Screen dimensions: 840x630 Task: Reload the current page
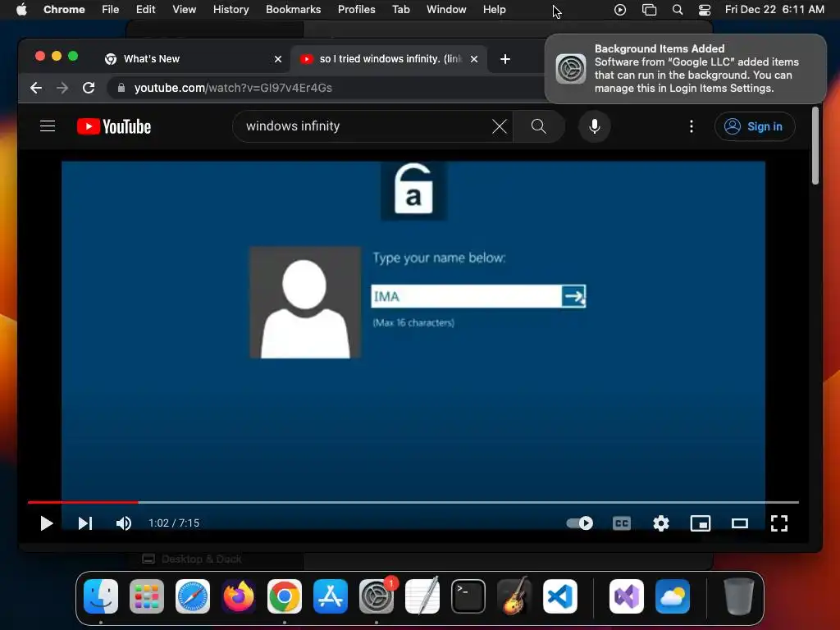[89, 88]
